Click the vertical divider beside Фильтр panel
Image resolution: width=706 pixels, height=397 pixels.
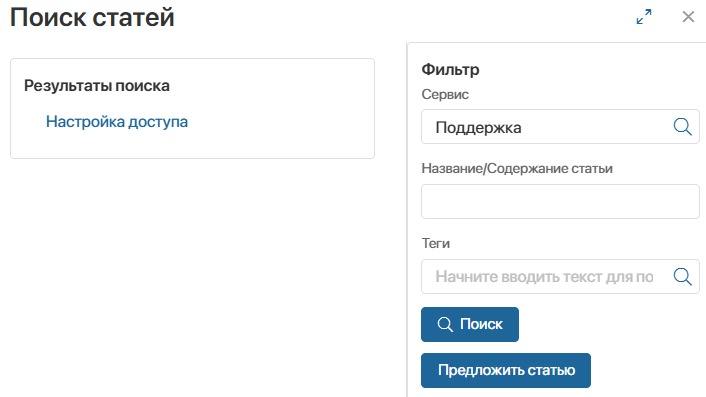pyautogui.click(x=407, y=220)
